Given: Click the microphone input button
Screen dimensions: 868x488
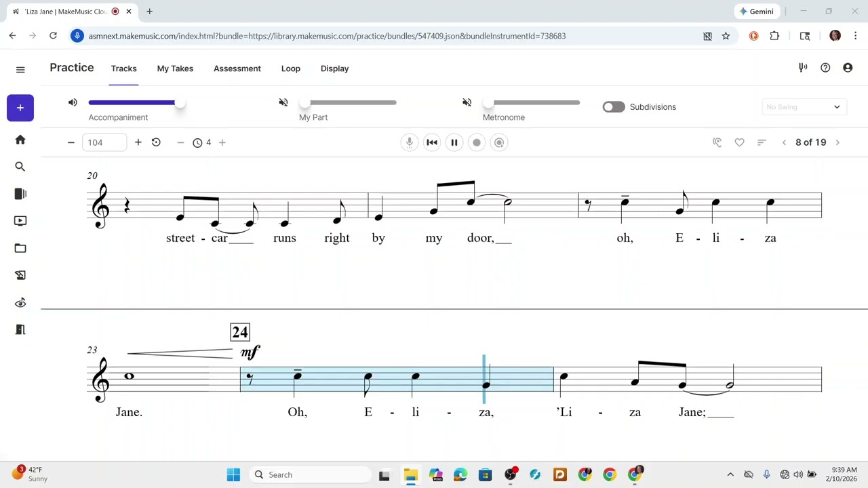Looking at the screenshot, I should point(409,142).
